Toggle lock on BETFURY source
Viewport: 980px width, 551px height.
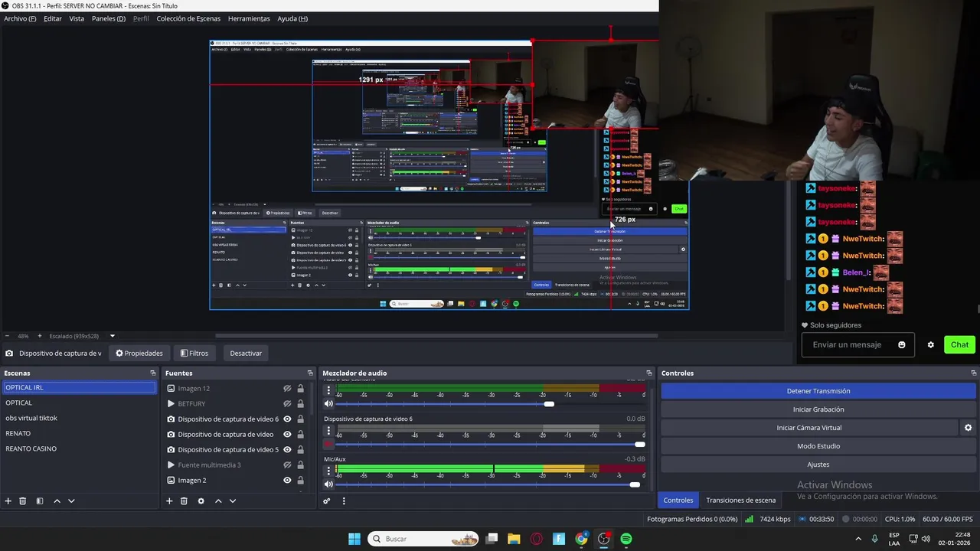point(300,403)
